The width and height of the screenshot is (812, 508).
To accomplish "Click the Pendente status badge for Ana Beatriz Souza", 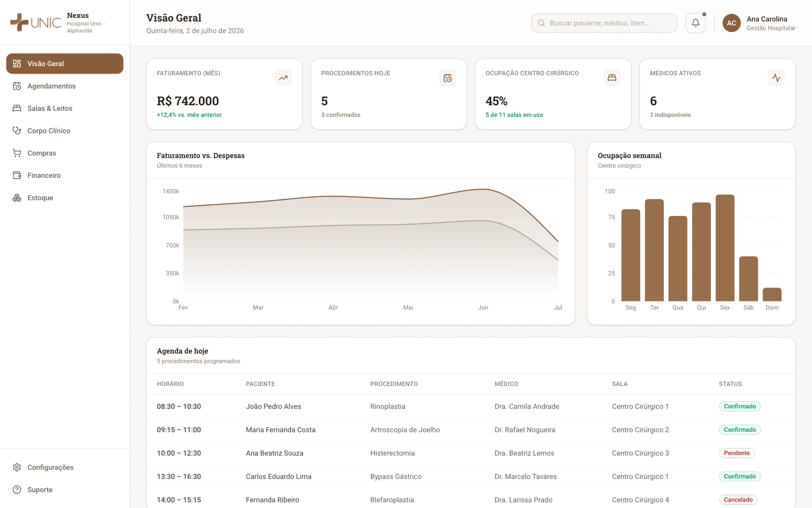I will pyautogui.click(x=736, y=453).
